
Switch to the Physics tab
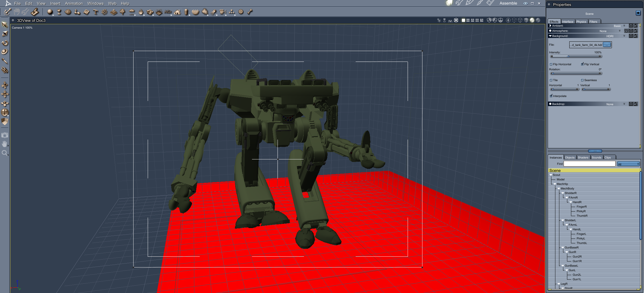[581, 22]
